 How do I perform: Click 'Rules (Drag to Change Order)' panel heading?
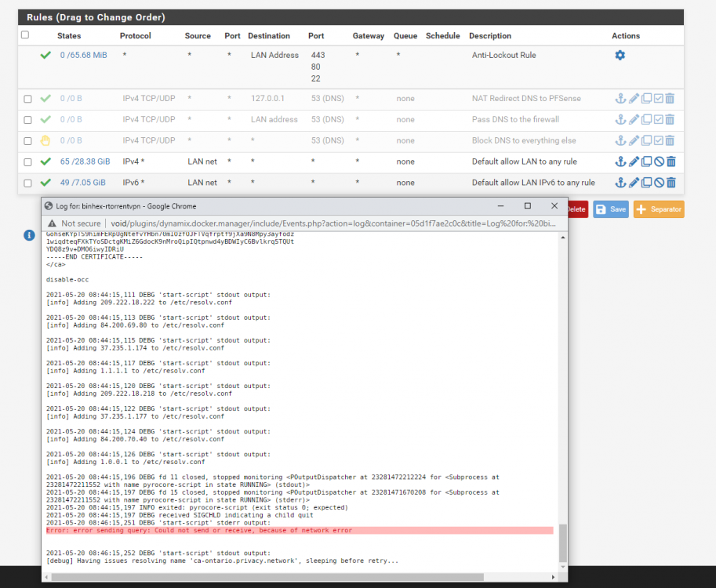(x=96, y=17)
